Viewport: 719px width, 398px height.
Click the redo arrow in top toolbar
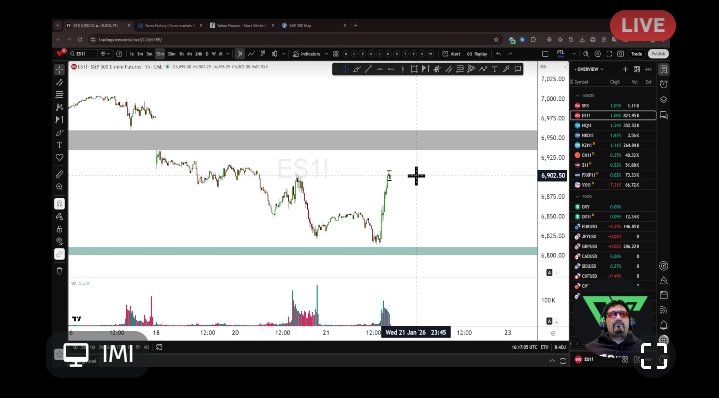click(x=510, y=54)
